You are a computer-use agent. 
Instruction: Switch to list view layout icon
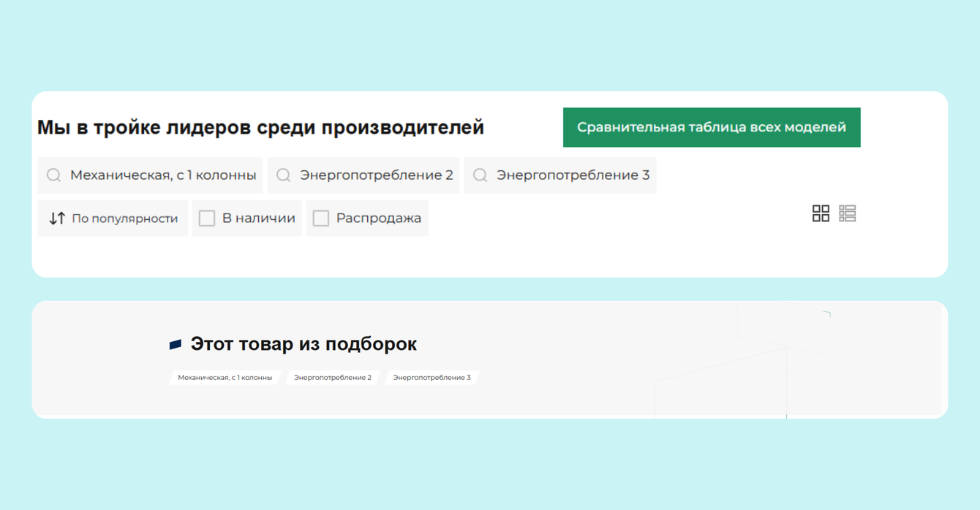[x=847, y=213]
